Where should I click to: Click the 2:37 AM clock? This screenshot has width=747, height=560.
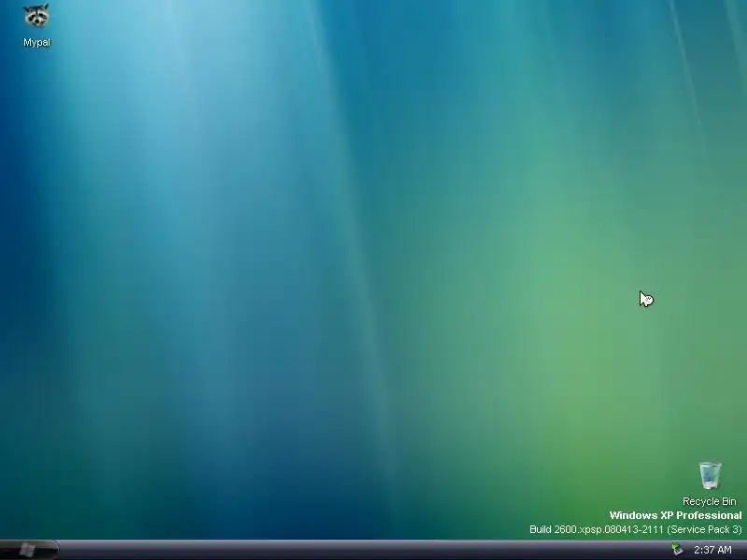[712, 550]
